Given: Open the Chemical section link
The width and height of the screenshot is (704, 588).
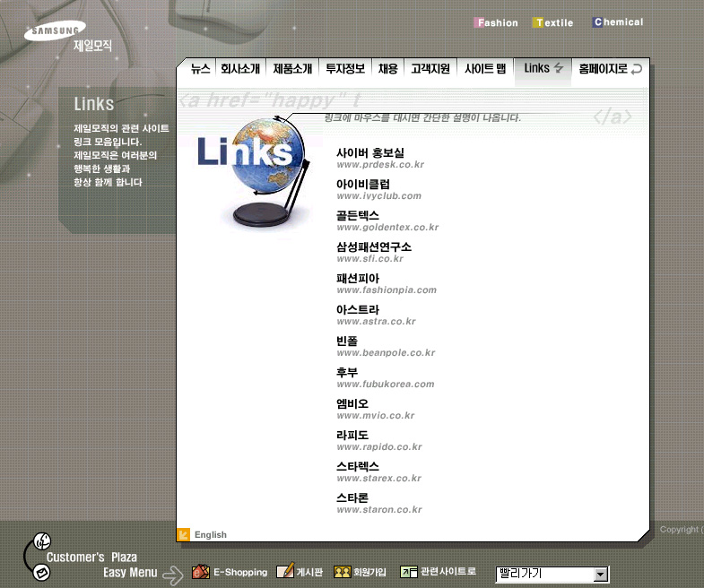Looking at the screenshot, I should 617,22.
